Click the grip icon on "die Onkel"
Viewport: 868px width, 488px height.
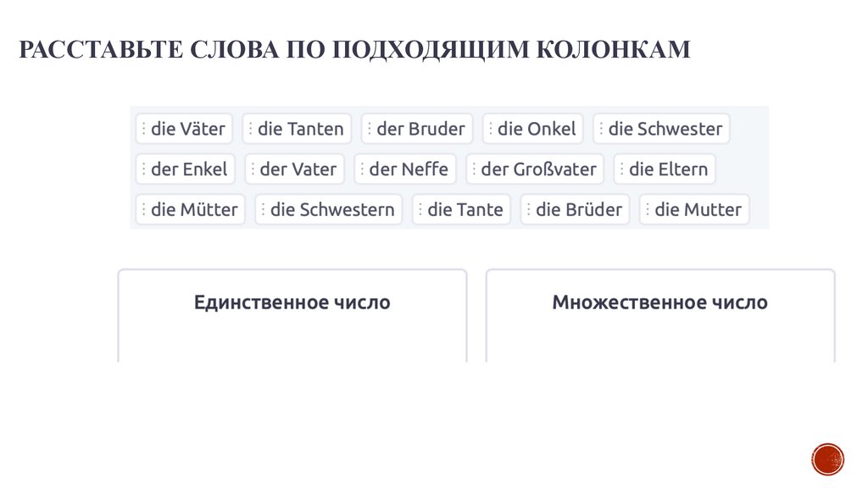pyautogui.click(x=491, y=129)
